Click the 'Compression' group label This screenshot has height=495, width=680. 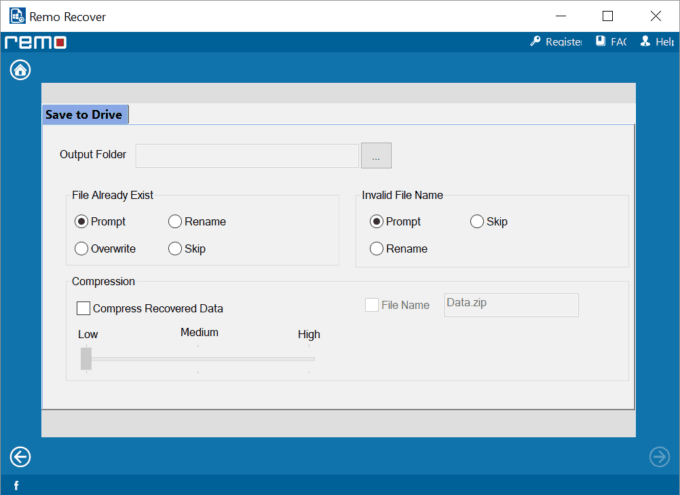[103, 282]
